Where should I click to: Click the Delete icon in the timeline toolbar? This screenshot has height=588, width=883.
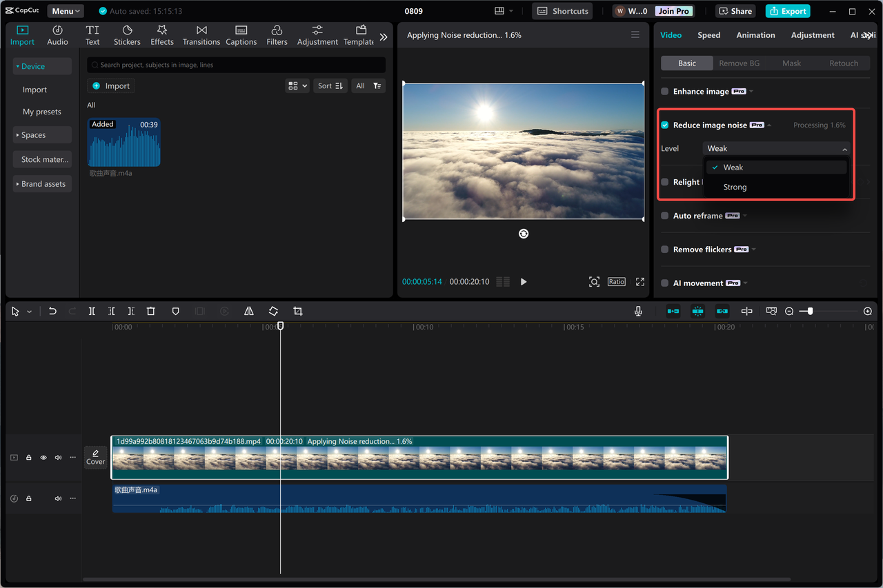(x=150, y=311)
